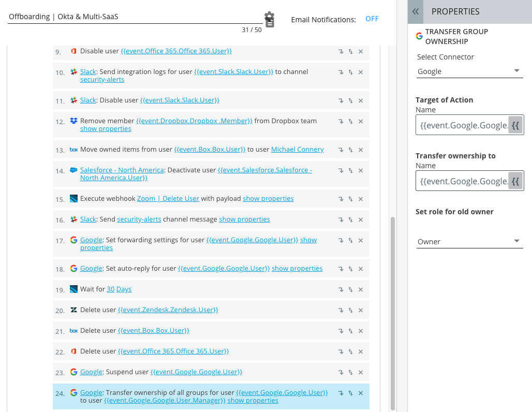Image resolution: width=532 pixels, height=412 pixels.
Task: Delete step 9 Disable Office 365 user
Action: tap(361, 52)
